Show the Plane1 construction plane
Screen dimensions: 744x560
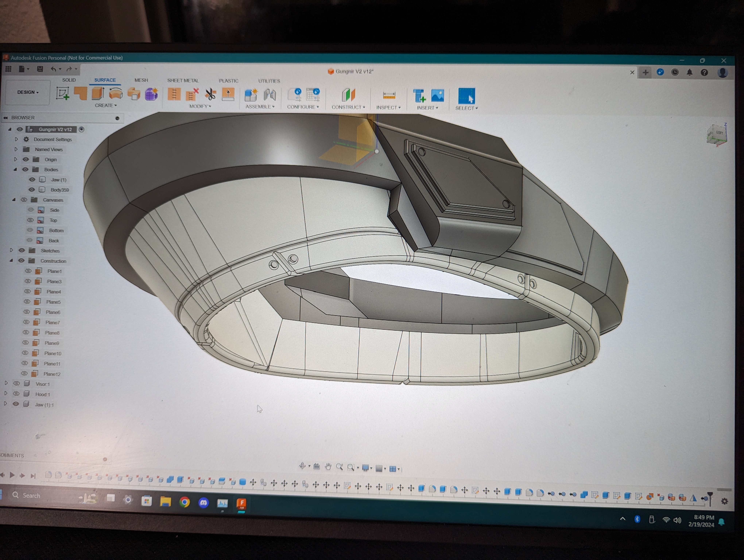click(28, 271)
